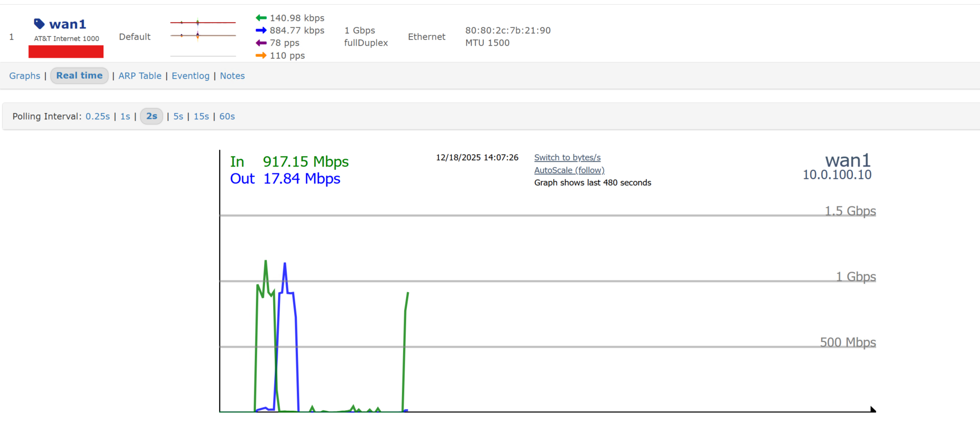Screen dimensions: 980x445
Task: Select the 60s polling interval
Action: 227,116
